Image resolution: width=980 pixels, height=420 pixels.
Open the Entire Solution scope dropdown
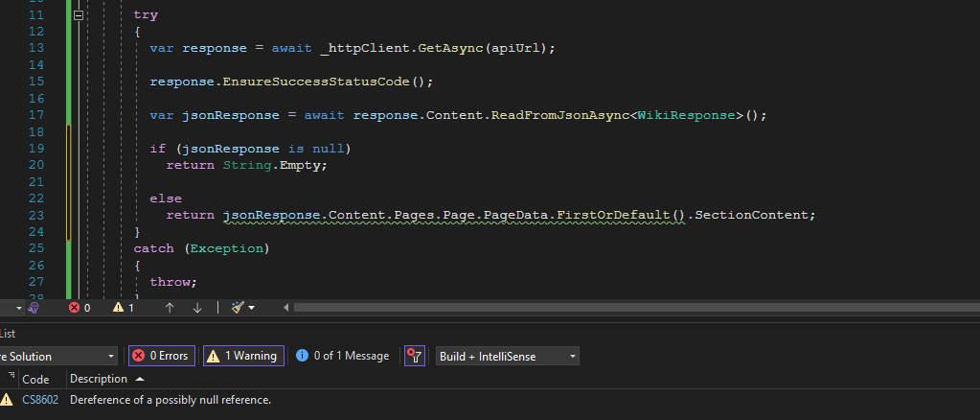[58, 356]
